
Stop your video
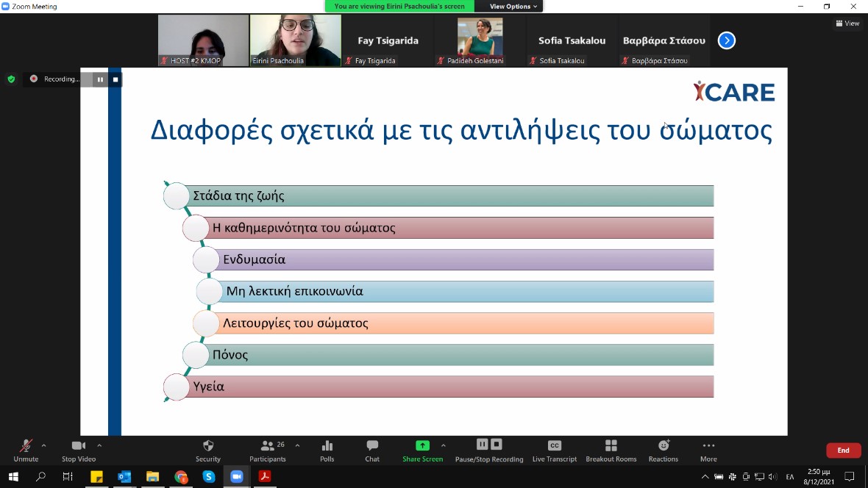78,450
